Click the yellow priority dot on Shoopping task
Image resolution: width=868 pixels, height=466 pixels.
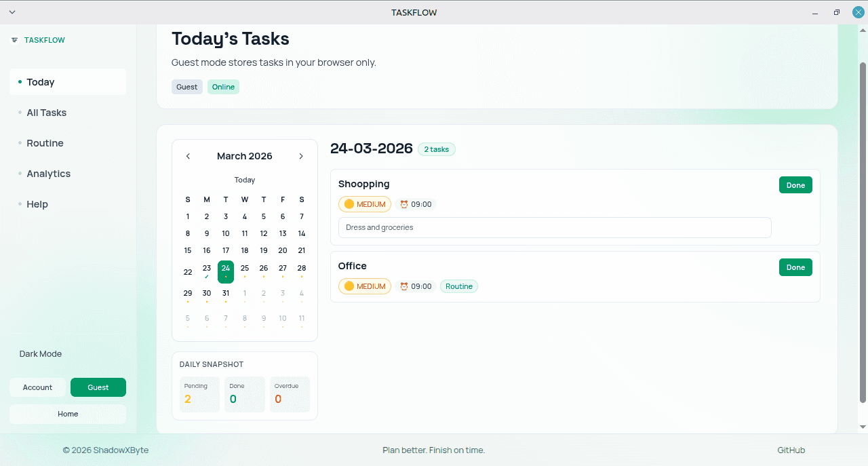pyautogui.click(x=349, y=204)
